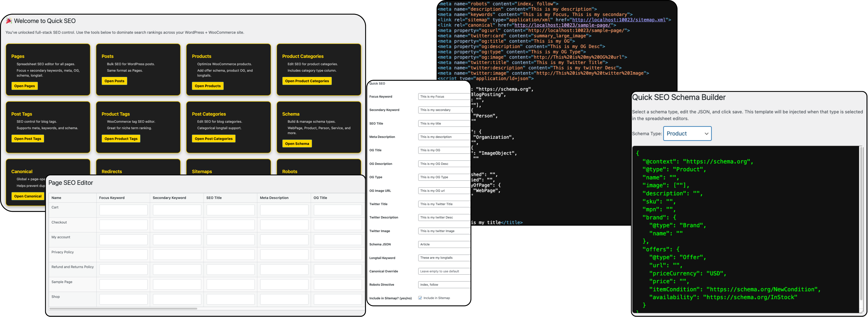Click Focus Keyword cell for Shop row
This screenshot has height=317, width=868.
(x=123, y=299)
